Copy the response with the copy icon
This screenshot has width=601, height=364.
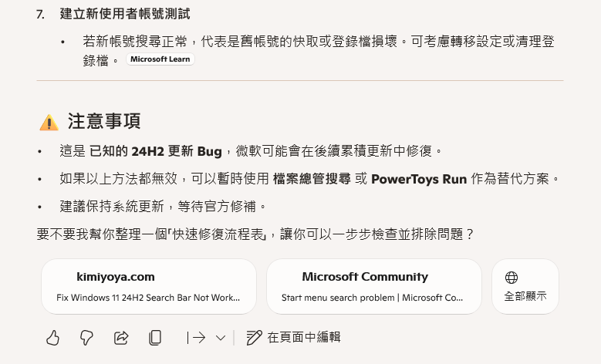pos(155,338)
